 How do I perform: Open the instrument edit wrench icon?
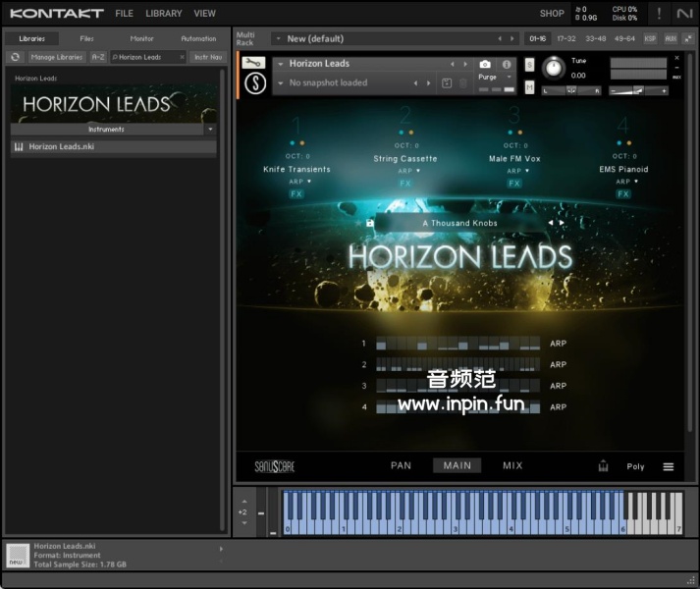(x=253, y=63)
